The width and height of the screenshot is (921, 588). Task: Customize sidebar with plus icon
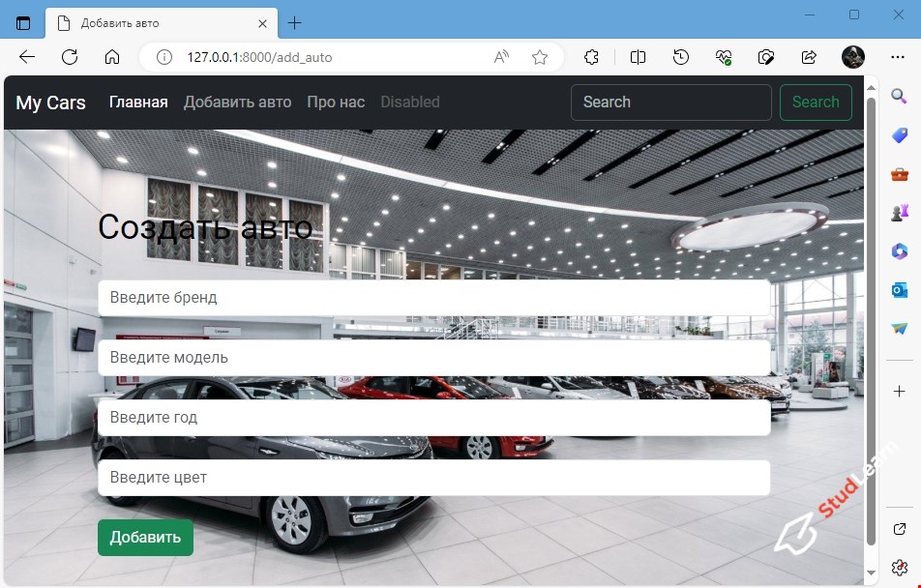tap(900, 392)
